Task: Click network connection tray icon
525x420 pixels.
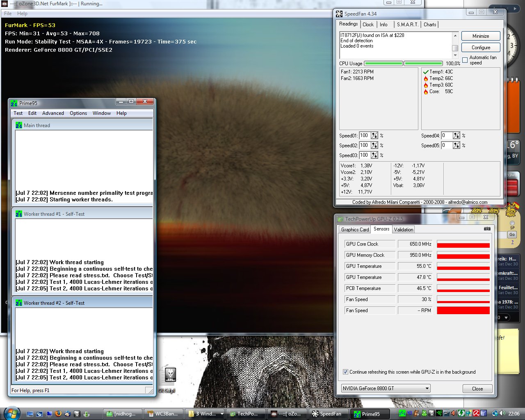Action: click(x=495, y=413)
